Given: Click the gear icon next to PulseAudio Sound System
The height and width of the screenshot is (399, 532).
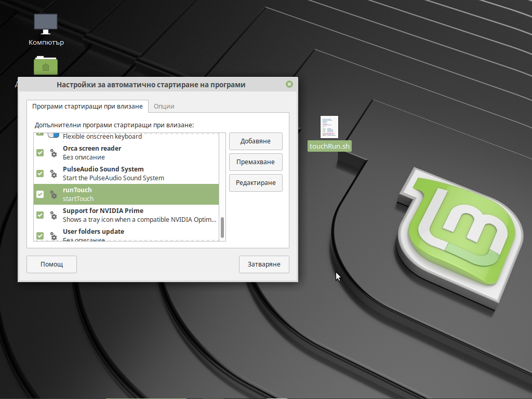Looking at the screenshot, I should click(x=54, y=174).
